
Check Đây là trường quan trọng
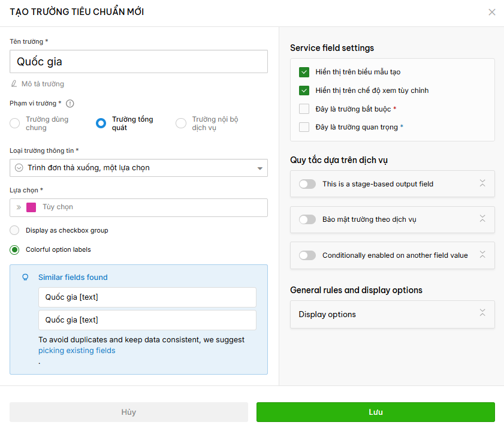(x=304, y=127)
